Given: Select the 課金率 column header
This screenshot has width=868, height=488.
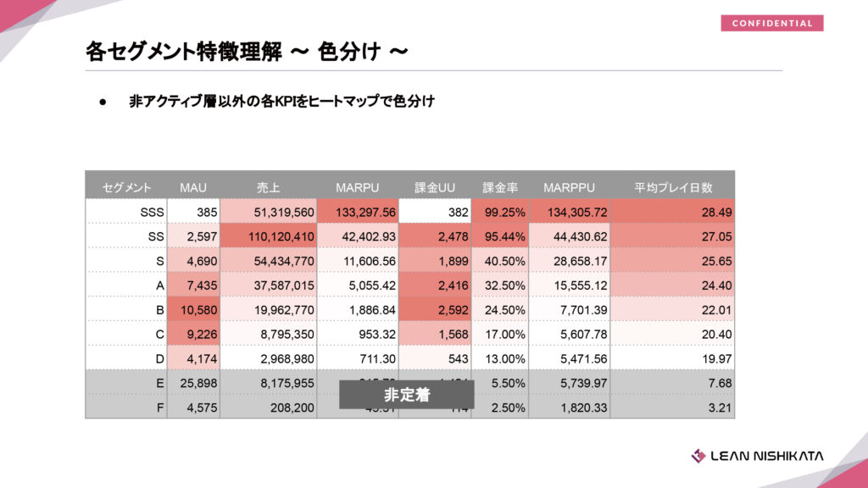Looking at the screenshot, I should pos(500,186).
